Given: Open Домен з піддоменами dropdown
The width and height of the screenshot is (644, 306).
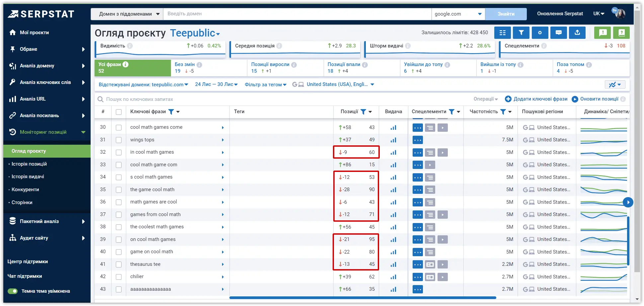Looking at the screenshot, I should point(127,14).
